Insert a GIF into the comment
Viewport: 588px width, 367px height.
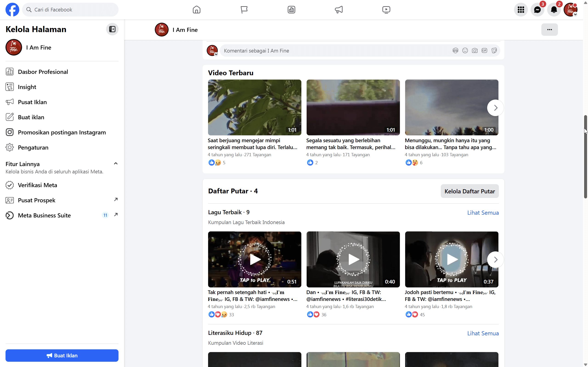point(484,50)
